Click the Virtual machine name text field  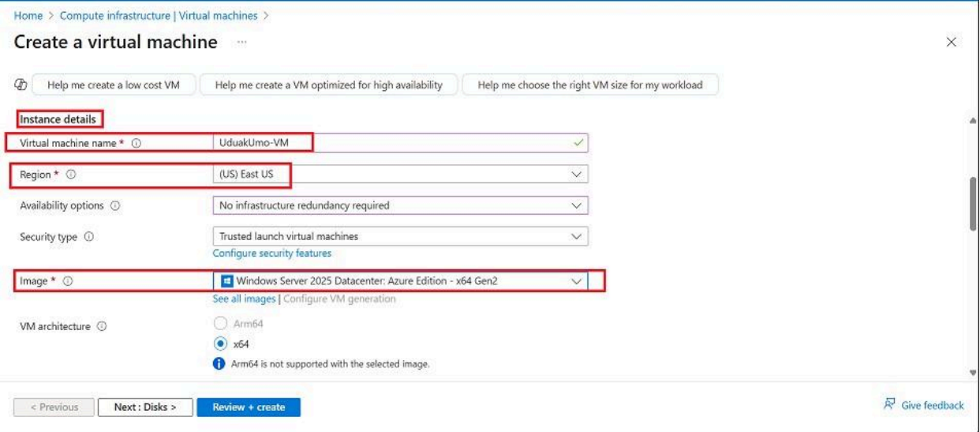395,143
